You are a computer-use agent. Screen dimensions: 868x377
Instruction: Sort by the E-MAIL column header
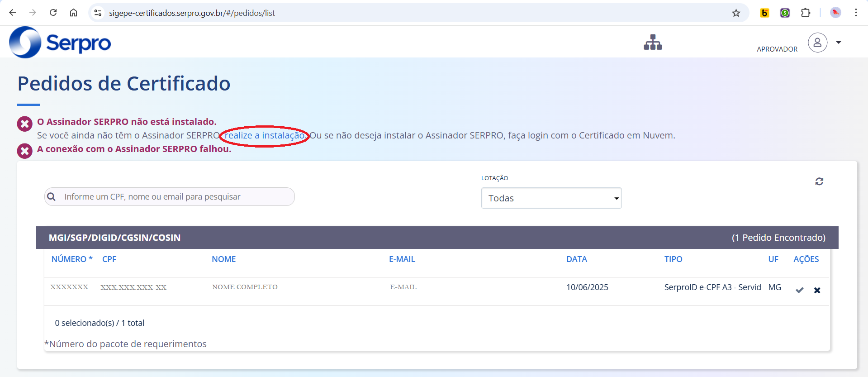tap(402, 259)
